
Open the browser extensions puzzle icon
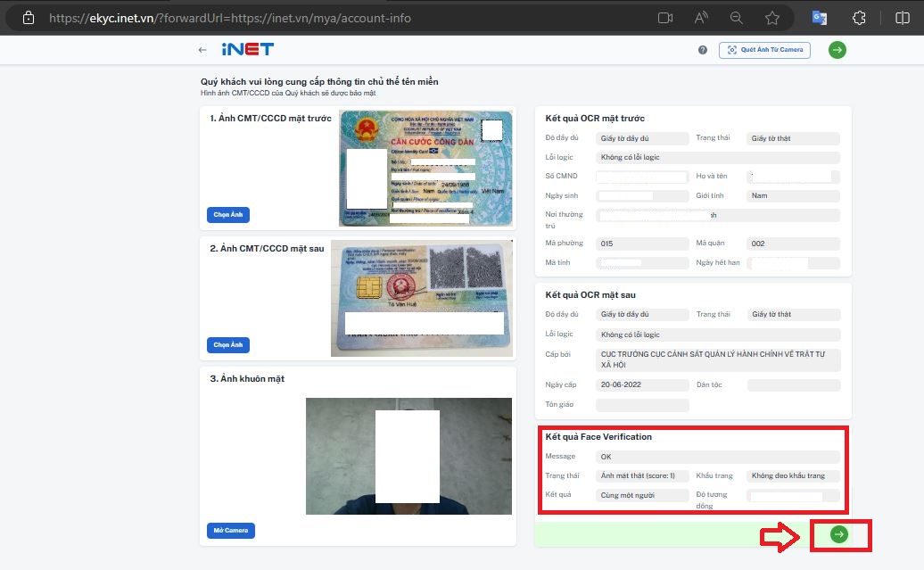(859, 17)
